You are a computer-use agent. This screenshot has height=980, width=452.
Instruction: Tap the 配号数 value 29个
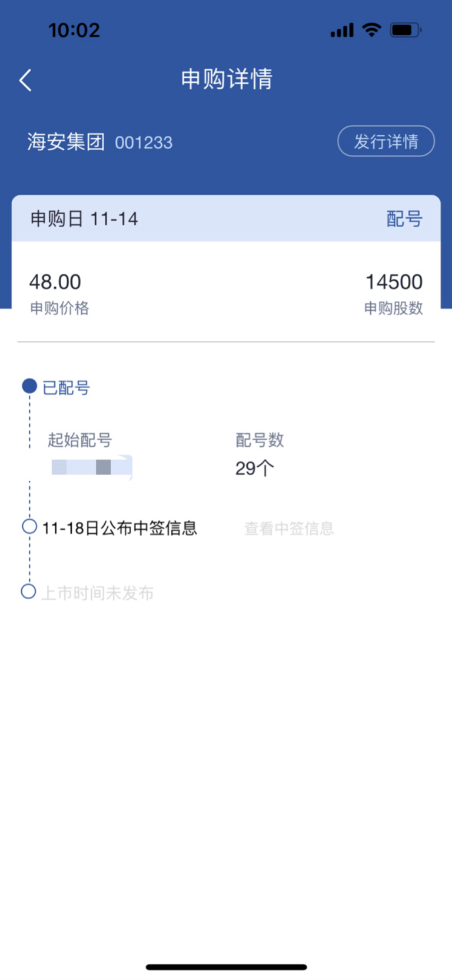(x=254, y=469)
